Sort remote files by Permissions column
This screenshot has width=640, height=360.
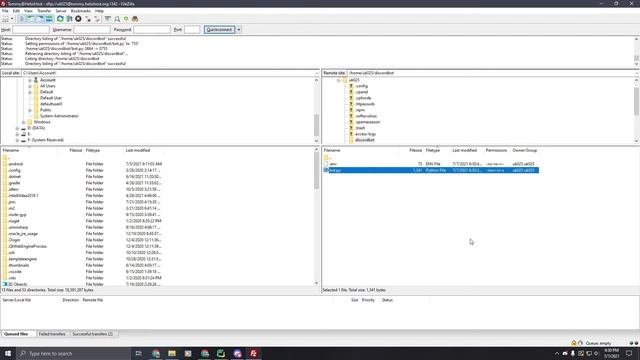tap(497, 151)
